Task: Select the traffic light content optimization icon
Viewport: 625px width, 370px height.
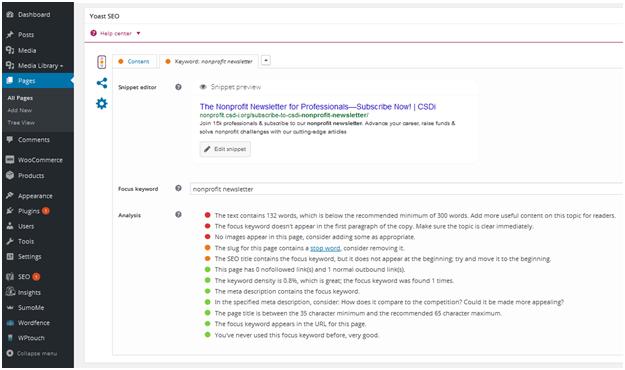Action: [x=102, y=62]
